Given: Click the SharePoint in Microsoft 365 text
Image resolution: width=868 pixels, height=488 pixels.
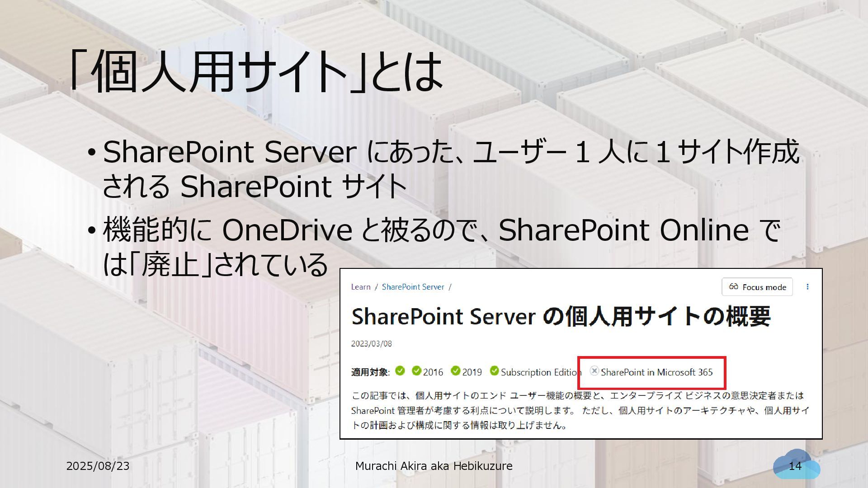Looking at the screenshot, I should (656, 372).
